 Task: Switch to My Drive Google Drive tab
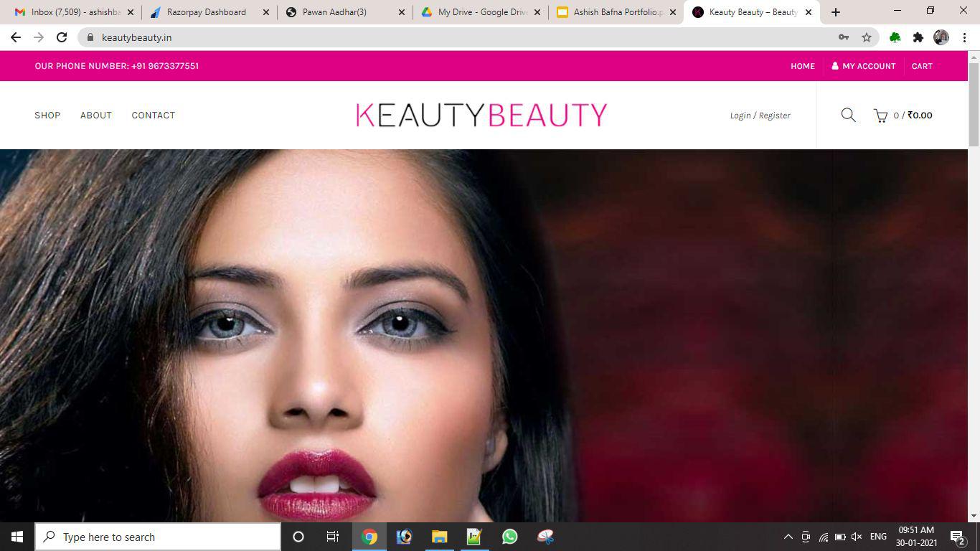click(482, 12)
